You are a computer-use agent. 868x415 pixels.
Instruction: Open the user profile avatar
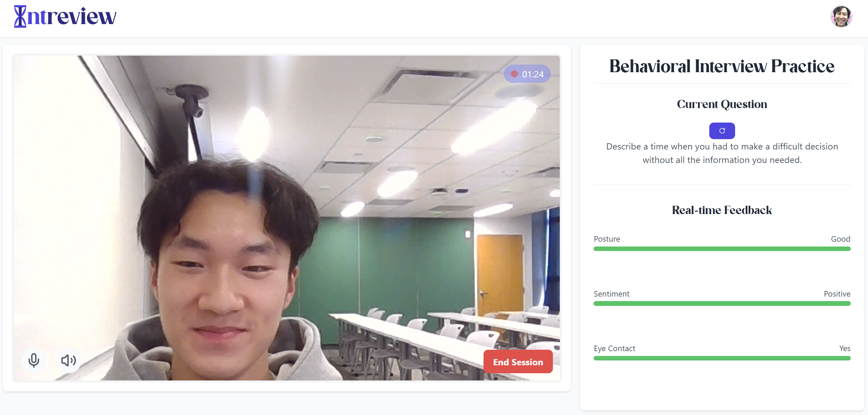click(841, 16)
